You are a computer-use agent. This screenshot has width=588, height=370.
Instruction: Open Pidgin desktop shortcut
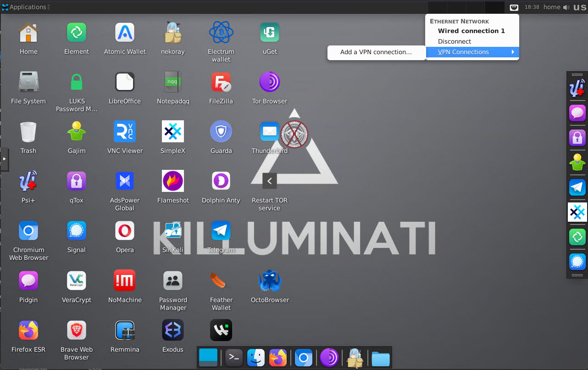click(28, 280)
